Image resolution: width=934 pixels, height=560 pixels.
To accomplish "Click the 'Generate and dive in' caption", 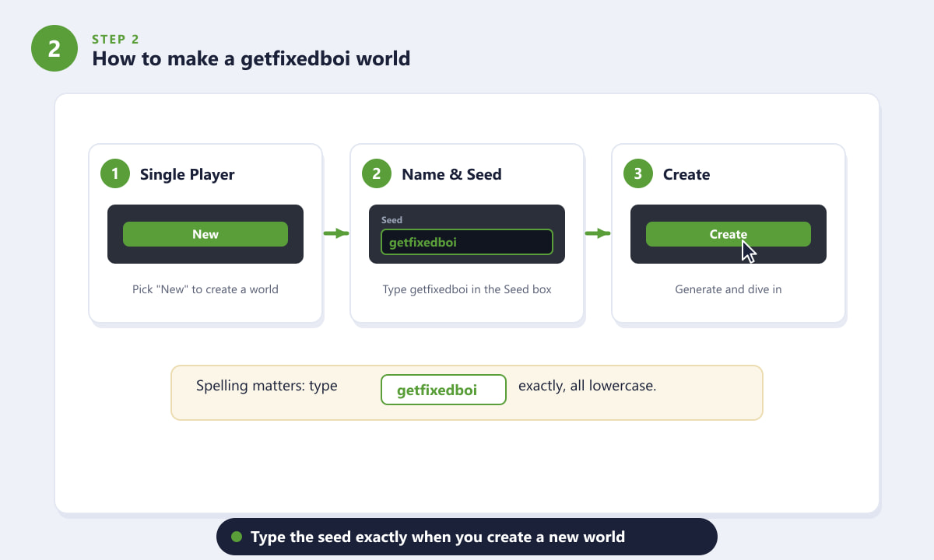I will point(729,289).
